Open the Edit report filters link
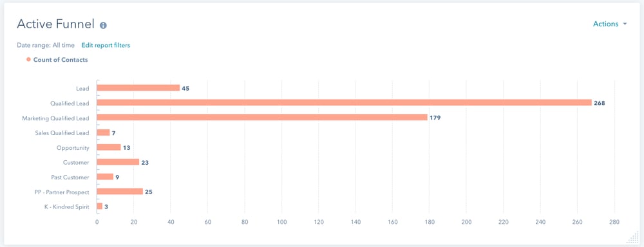Image resolution: width=644 pixels, height=247 pixels. (106, 45)
